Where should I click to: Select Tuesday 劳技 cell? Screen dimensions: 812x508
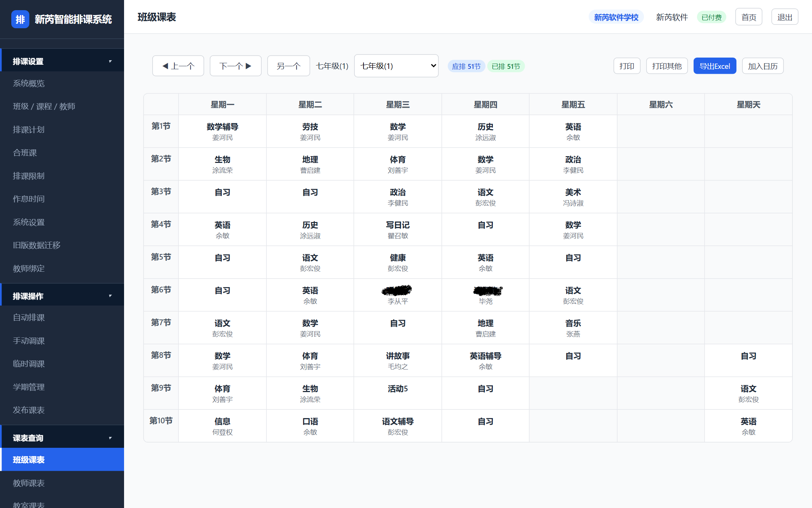(x=310, y=131)
